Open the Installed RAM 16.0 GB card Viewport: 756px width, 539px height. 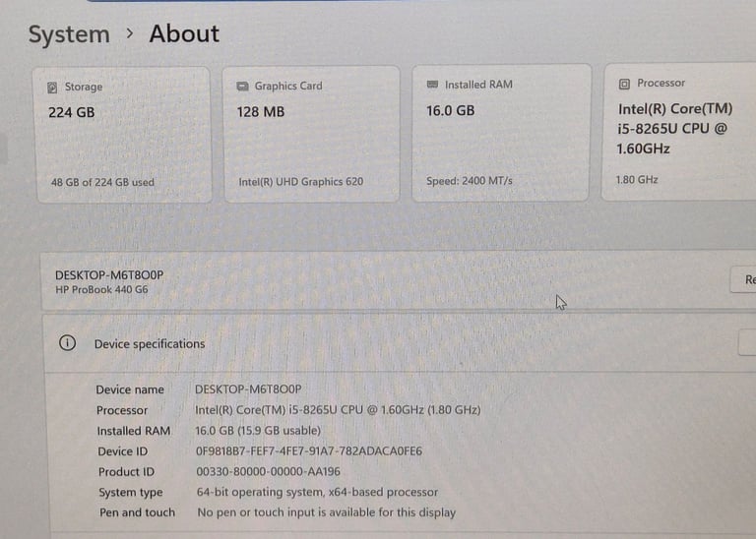[x=501, y=133]
